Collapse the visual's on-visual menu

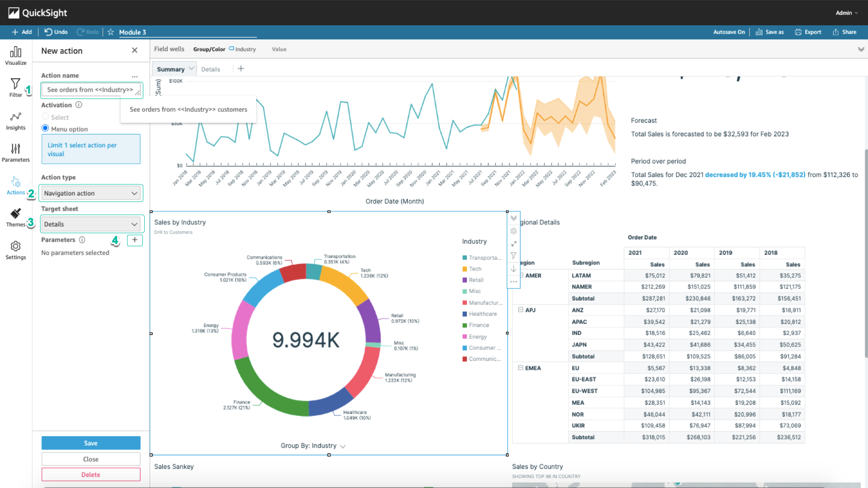pyautogui.click(x=514, y=218)
